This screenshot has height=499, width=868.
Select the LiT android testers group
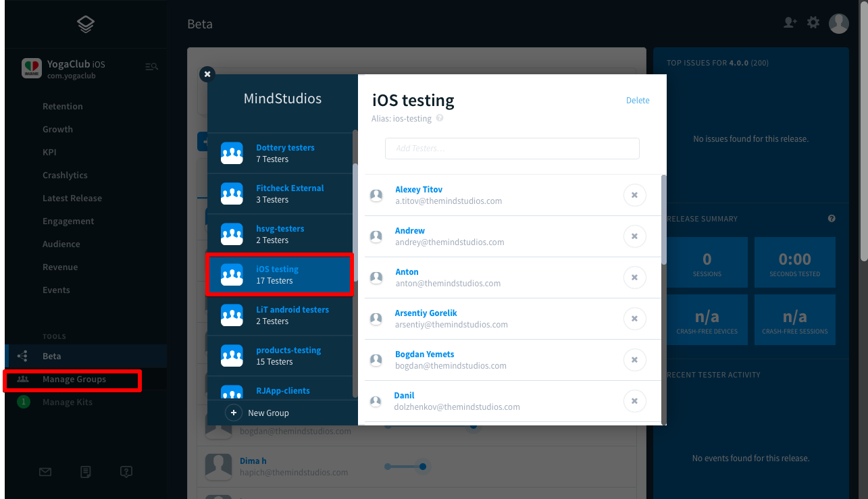coord(280,315)
